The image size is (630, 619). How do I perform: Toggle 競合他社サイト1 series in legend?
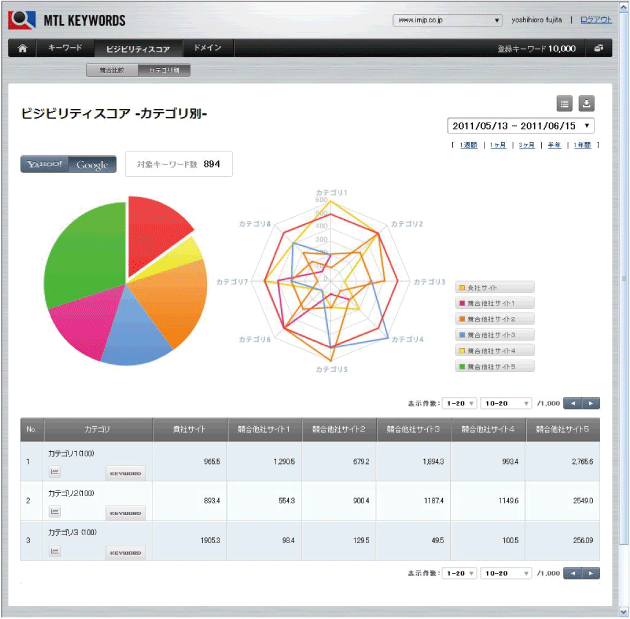point(494,303)
